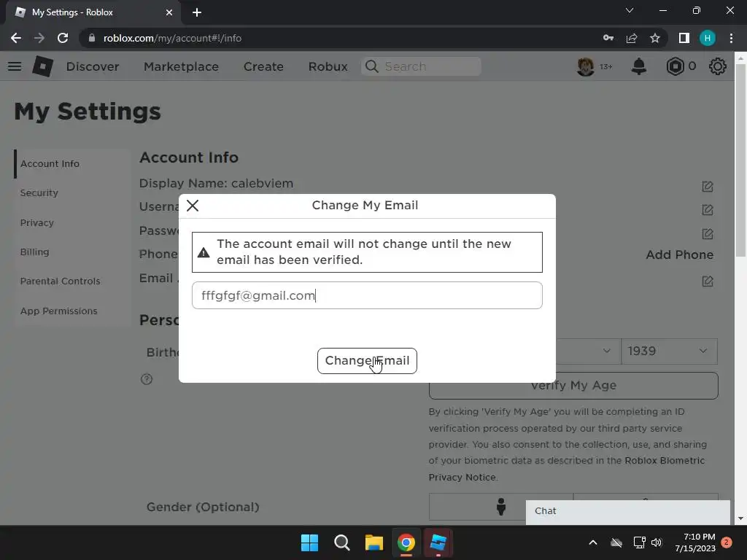This screenshot has width=747, height=560.
Task: Open the birthday dropdown left of the year
Action: click(x=588, y=351)
